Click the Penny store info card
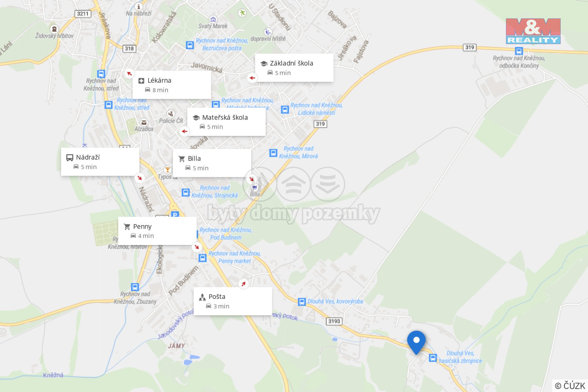The width and height of the screenshot is (588, 392). pyautogui.click(x=157, y=231)
